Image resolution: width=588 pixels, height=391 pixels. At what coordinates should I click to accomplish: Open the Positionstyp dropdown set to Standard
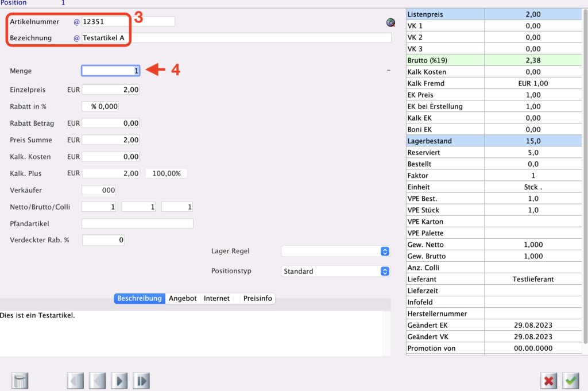tap(335, 272)
